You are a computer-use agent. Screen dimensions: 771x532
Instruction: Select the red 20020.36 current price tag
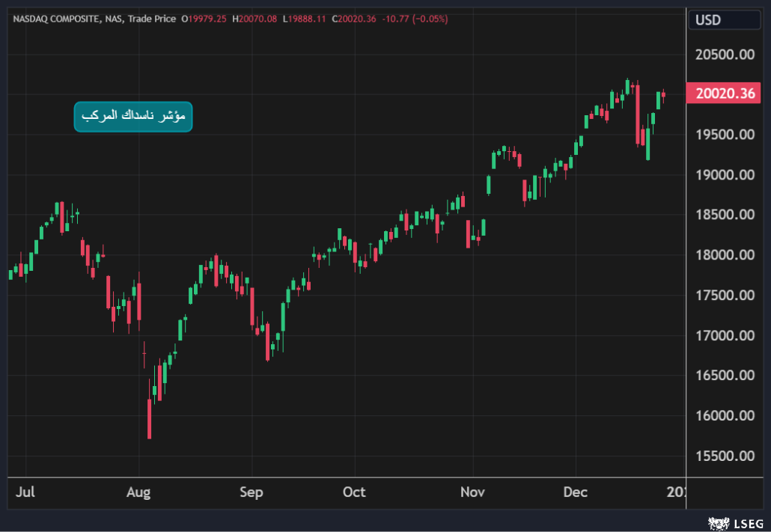coord(725,94)
